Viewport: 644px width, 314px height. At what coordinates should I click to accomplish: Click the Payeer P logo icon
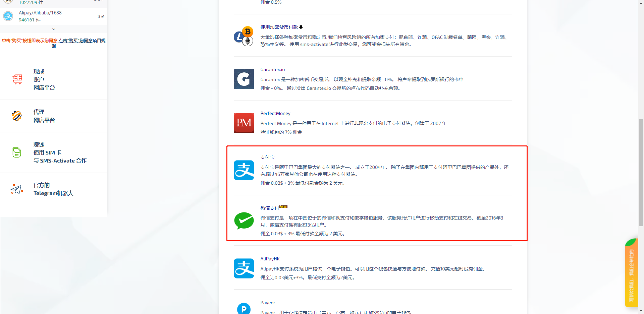[x=244, y=308]
